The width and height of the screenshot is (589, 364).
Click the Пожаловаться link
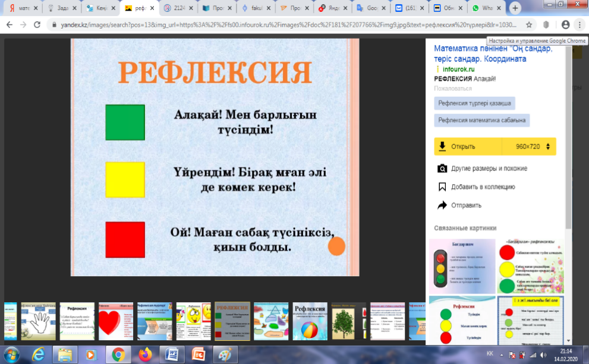click(453, 88)
